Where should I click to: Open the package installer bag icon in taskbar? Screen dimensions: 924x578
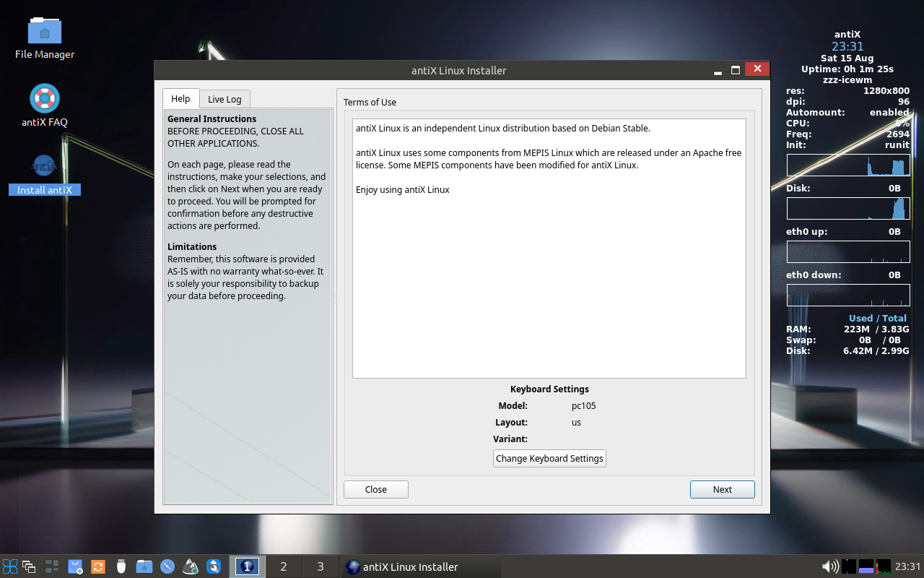click(x=75, y=566)
